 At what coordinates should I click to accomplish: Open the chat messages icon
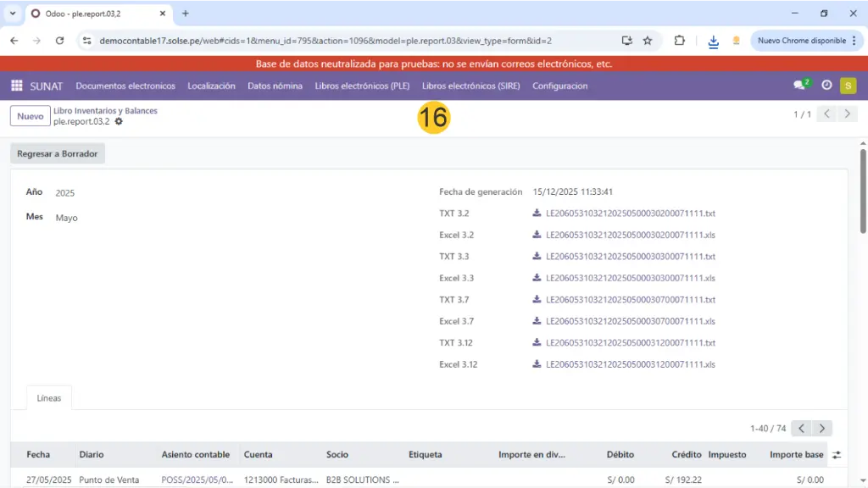pyautogui.click(x=799, y=86)
